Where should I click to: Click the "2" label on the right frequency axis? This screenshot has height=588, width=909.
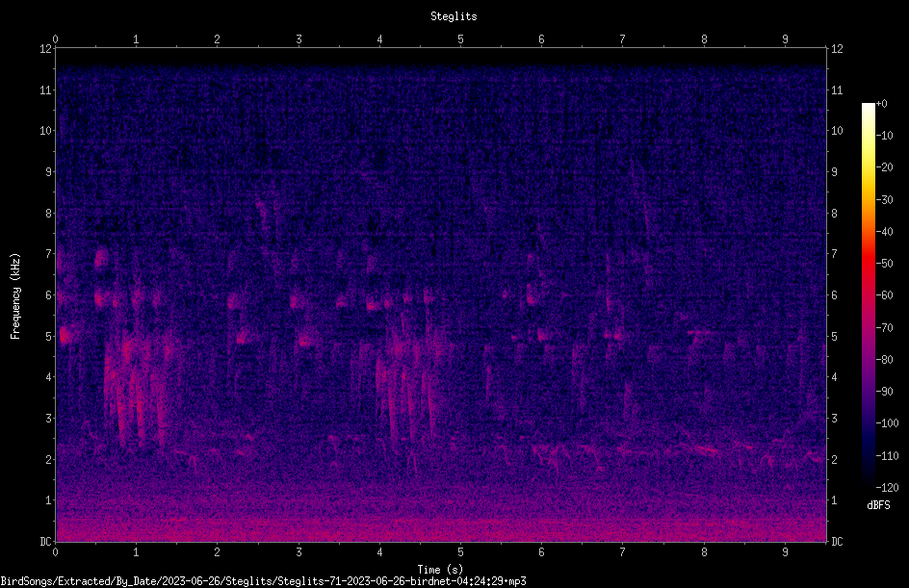834,459
